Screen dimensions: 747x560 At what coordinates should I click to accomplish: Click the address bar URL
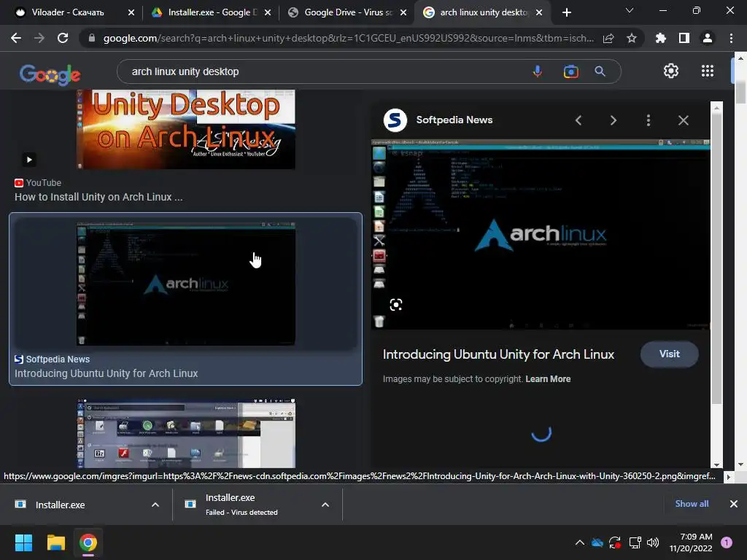348,38
